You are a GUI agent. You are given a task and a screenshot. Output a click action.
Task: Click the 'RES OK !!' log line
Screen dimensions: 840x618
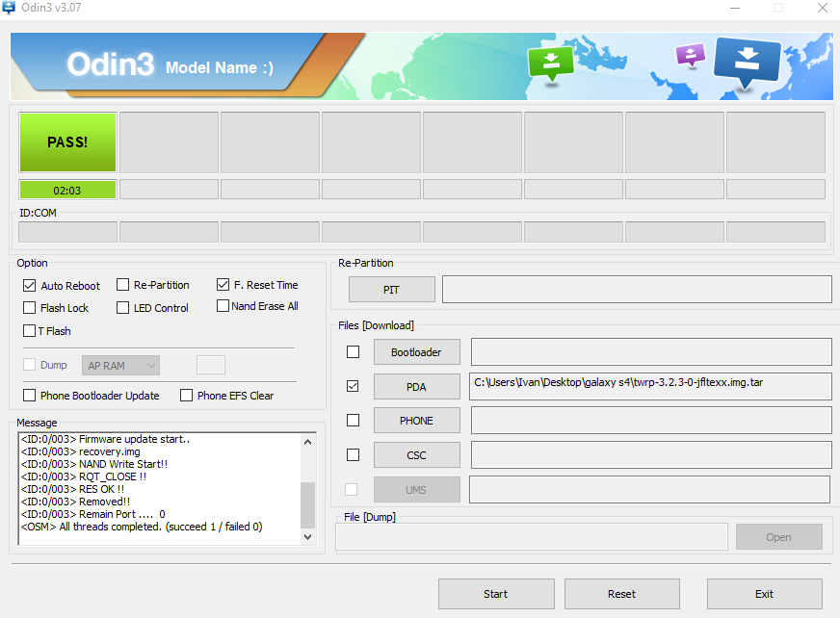[72, 489]
